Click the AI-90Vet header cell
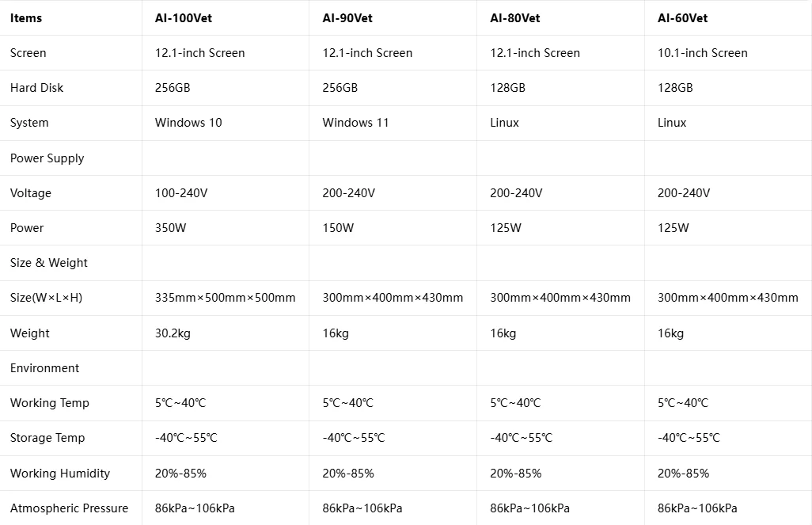This screenshot has height=525, width=812. coord(348,18)
